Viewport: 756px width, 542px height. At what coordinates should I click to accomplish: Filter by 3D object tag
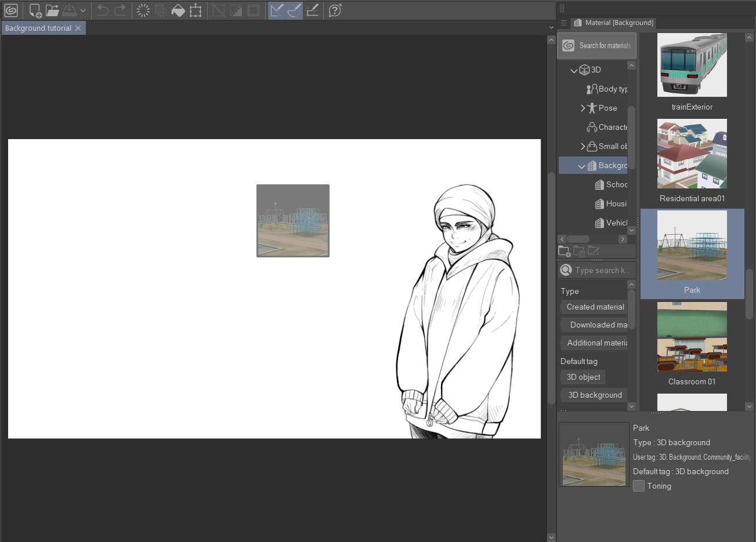tap(583, 377)
